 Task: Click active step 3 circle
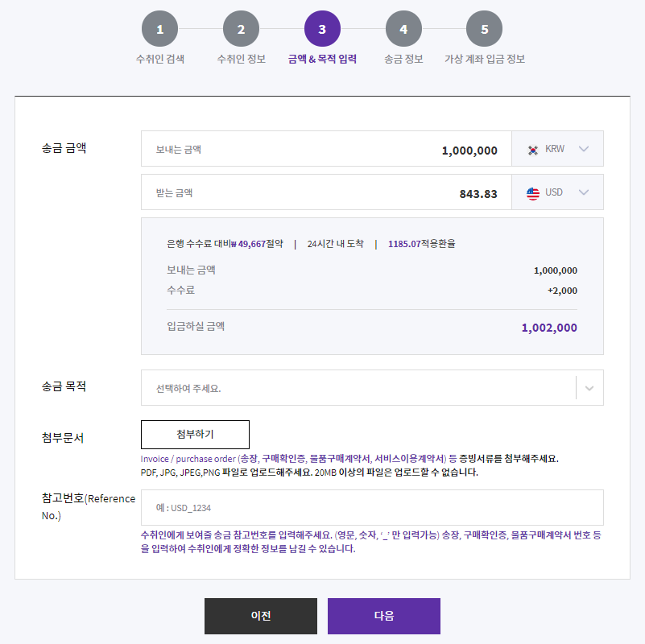click(322, 29)
